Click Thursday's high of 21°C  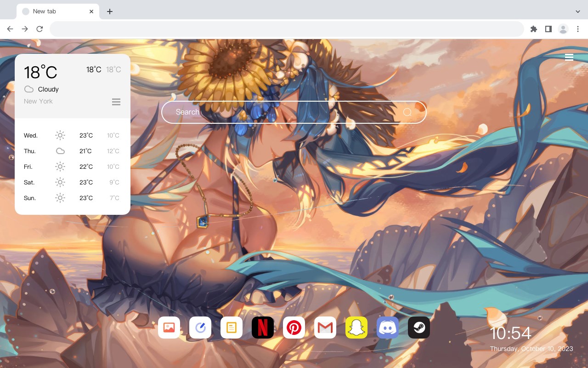click(85, 151)
